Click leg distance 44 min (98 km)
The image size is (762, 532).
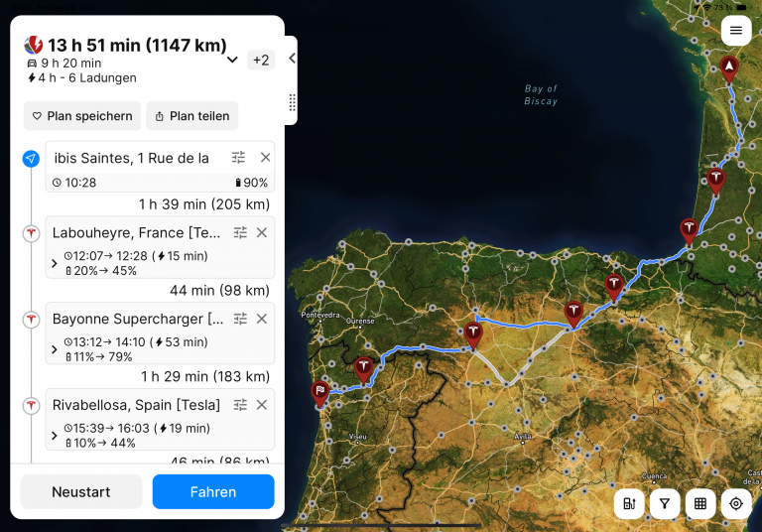click(x=219, y=291)
